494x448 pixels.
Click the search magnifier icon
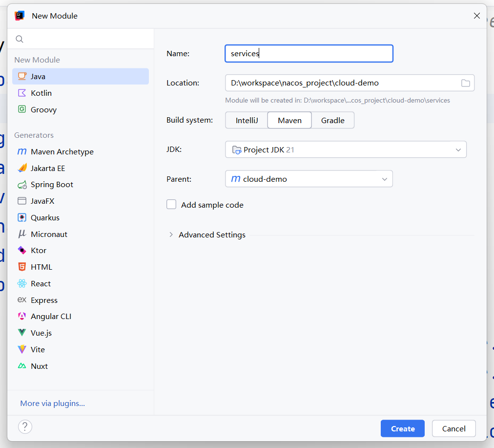(x=20, y=39)
